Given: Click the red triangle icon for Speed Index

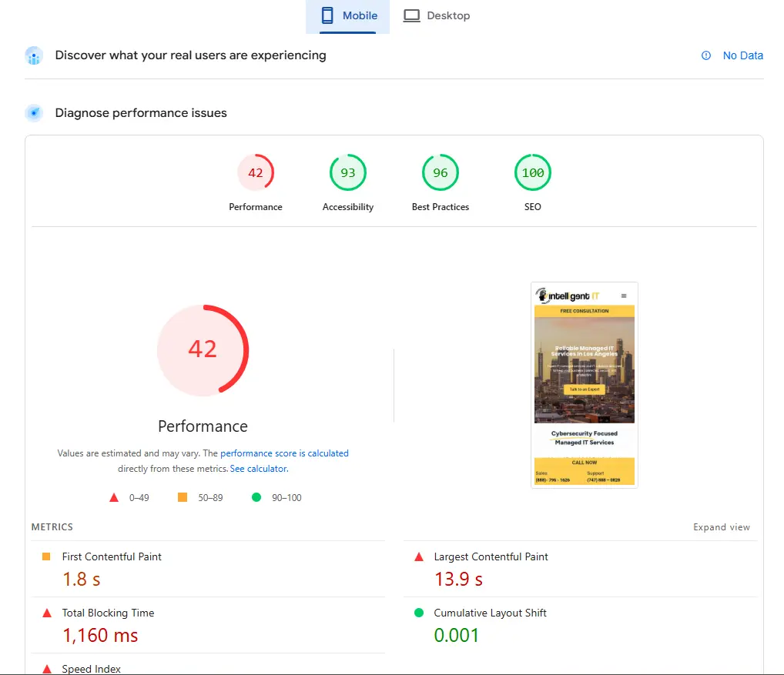Looking at the screenshot, I should click(x=47, y=669).
